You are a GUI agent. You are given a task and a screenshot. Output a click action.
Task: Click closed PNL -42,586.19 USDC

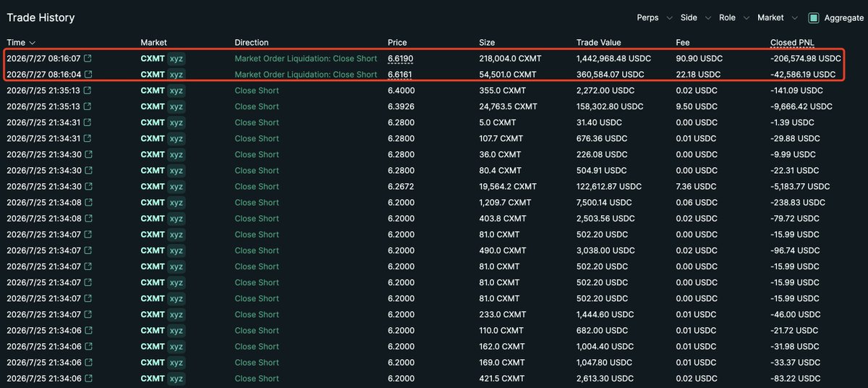pos(803,75)
